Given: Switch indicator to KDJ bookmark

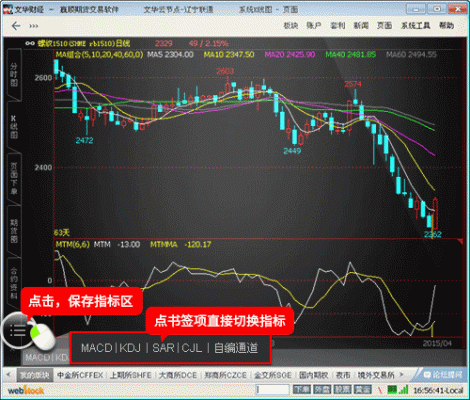Looking at the screenshot, I should 130,348.
